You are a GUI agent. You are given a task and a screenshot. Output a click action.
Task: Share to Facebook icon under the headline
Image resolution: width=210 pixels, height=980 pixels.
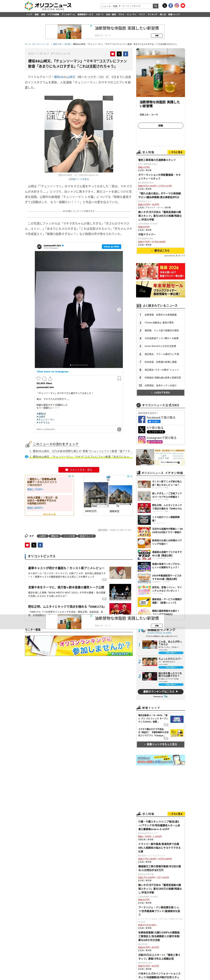pos(125,54)
